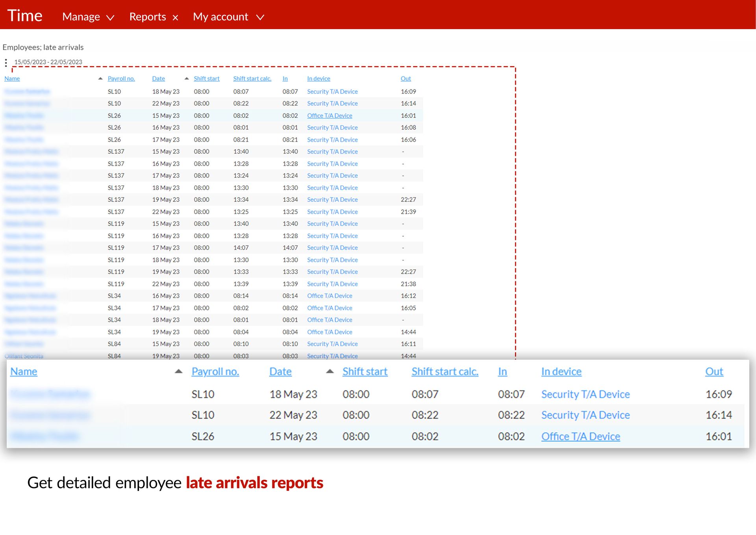Click the Time logo in header
This screenshot has height=535, width=756.
(25, 16)
